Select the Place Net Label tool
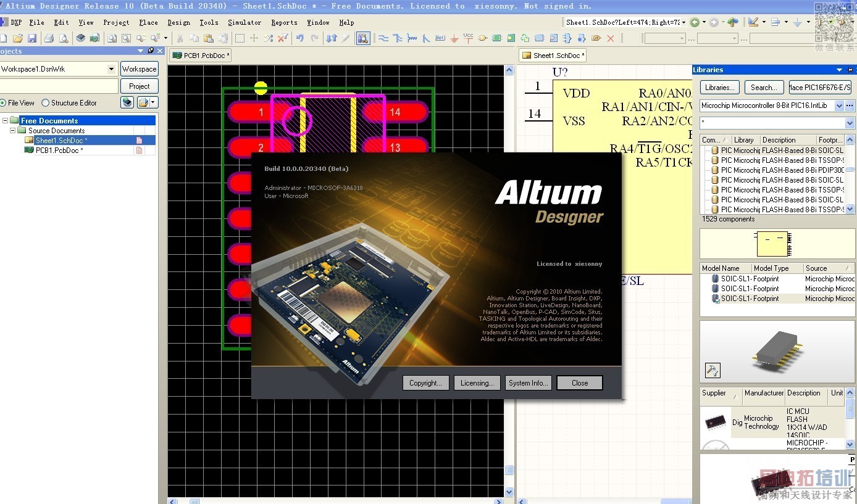Image resolution: width=857 pixels, height=504 pixels. (x=440, y=38)
